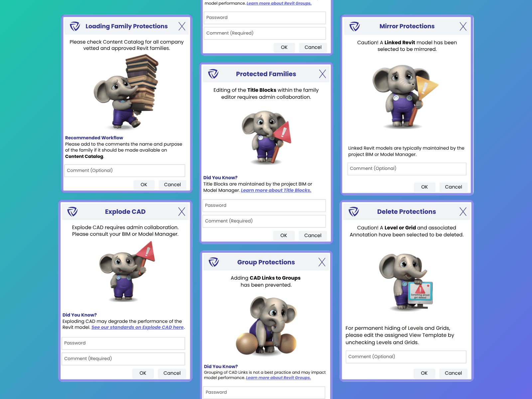The height and width of the screenshot is (399, 532).
Task: Click OK in the top partially visible dialog
Action: (284, 47)
